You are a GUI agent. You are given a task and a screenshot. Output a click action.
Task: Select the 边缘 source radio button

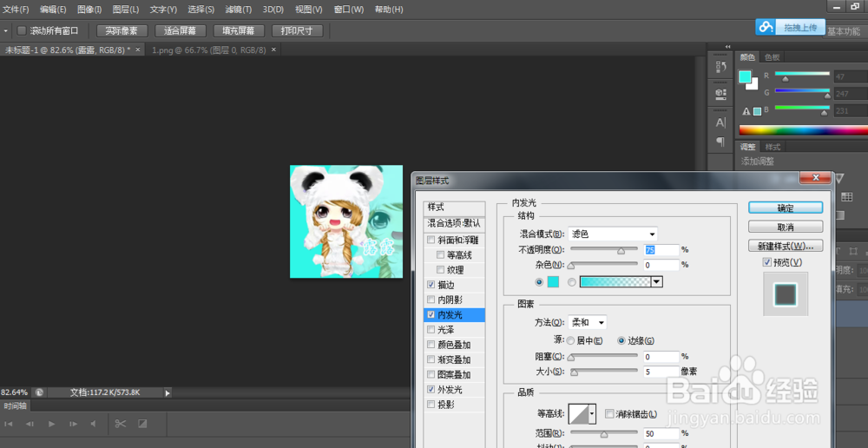621,340
